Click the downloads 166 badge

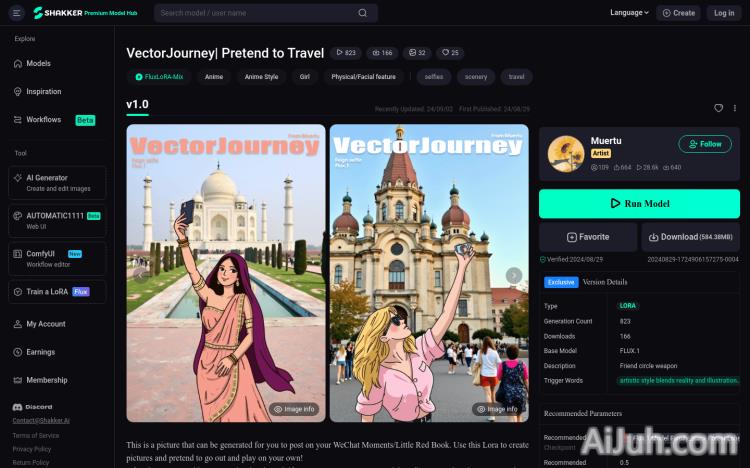[x=382, y=53]
